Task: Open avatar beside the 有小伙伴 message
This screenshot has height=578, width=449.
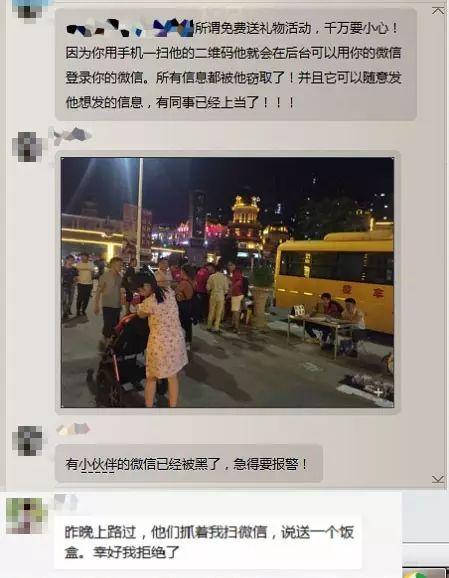Action: click(x=27, y=441)
